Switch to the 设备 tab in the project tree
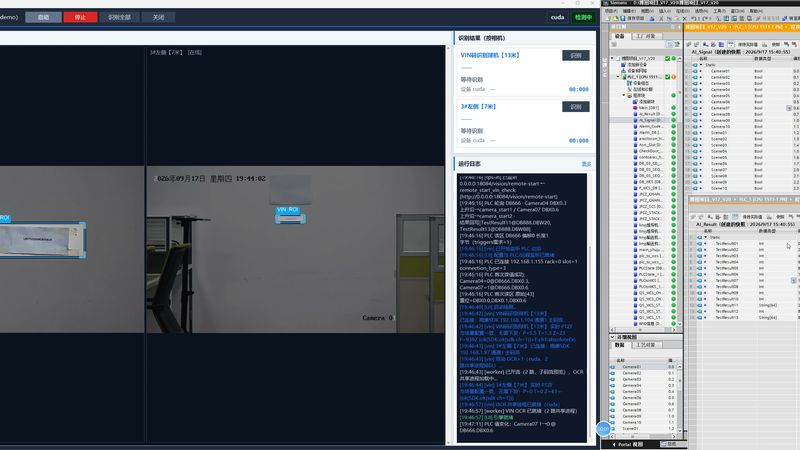 click(x=619, y=36)
